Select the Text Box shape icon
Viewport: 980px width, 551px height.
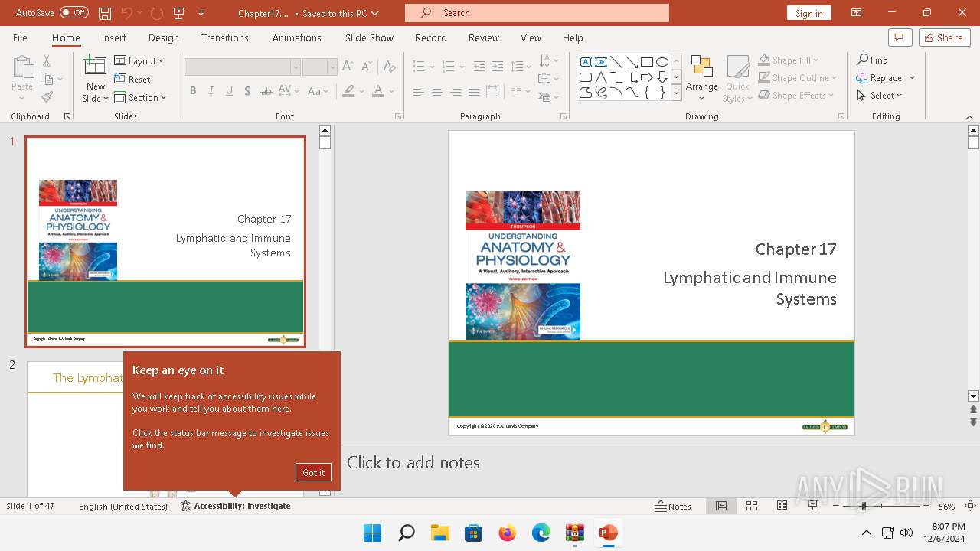tap(586, 62)
